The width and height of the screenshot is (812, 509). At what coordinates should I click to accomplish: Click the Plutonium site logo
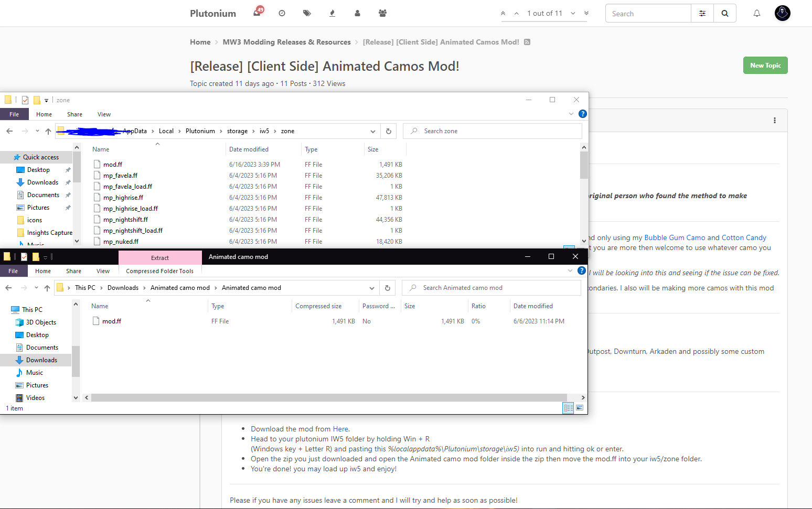213,14
